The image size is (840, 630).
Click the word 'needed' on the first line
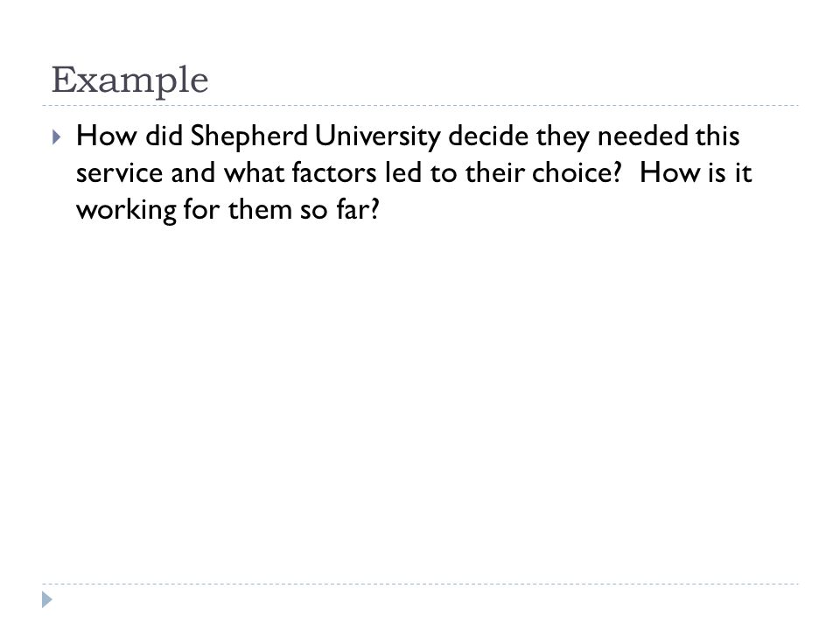coord(642,136)
